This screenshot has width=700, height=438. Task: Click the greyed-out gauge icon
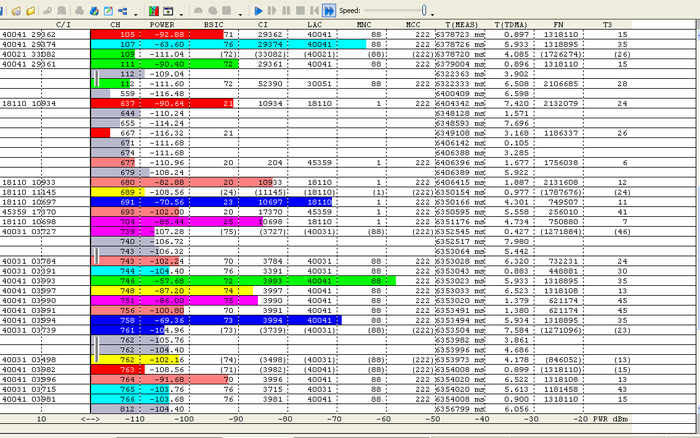198,11
